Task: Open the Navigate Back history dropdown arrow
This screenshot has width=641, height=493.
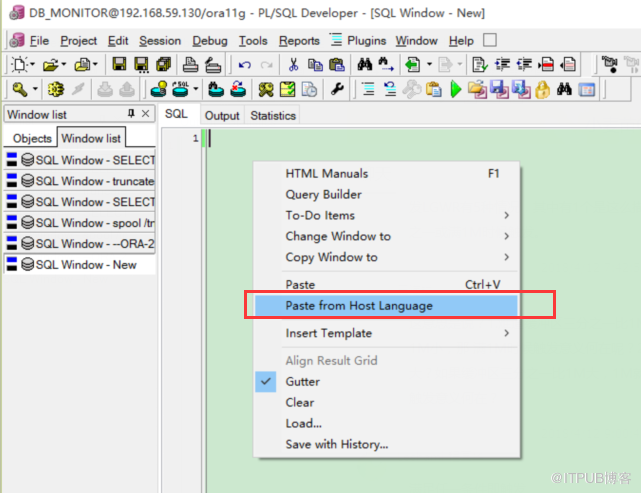Action: coord(429,65)
